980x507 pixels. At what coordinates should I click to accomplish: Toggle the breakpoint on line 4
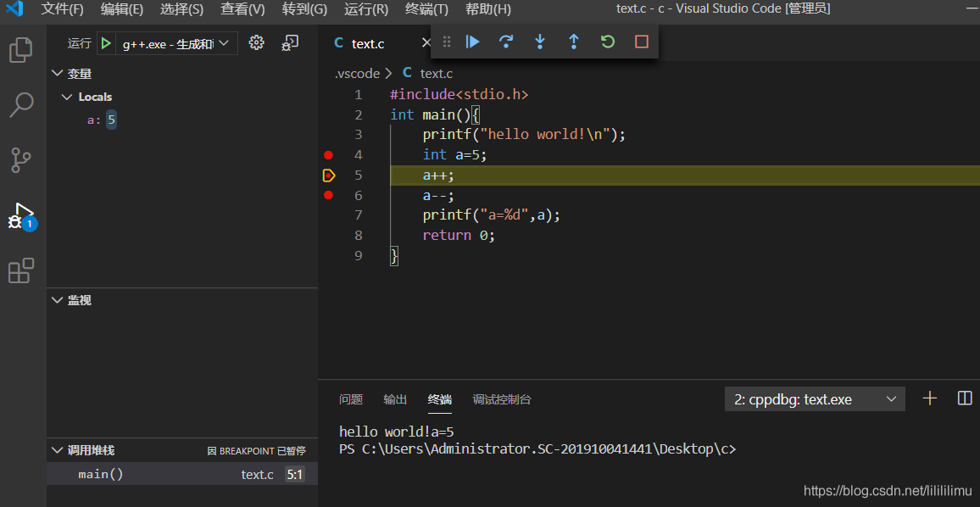[x=329, y=155]
